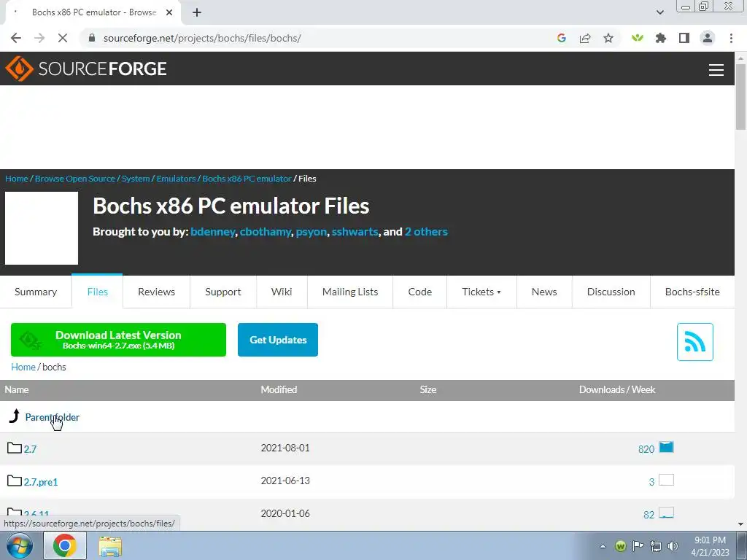Close the Bochs x86 PC emulator tab
Screen dimensions: 747x560
pyautogui.click(x=169, y=12)
